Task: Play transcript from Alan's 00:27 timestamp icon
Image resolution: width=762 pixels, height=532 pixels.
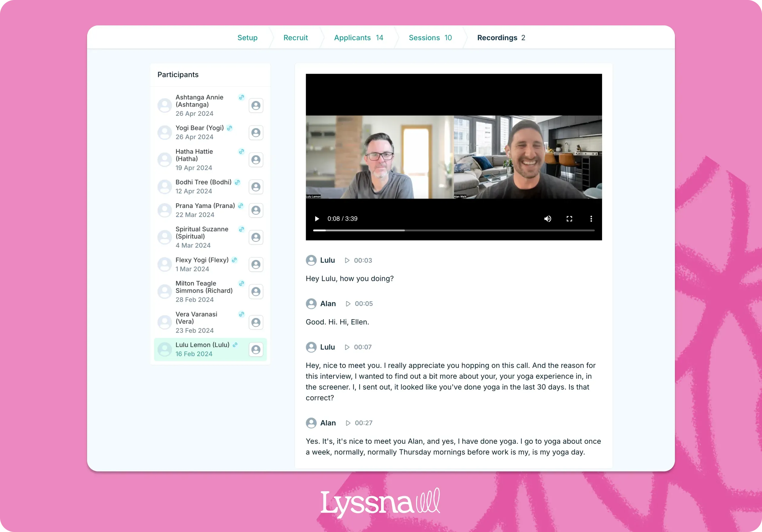Action: pos(348,423)
